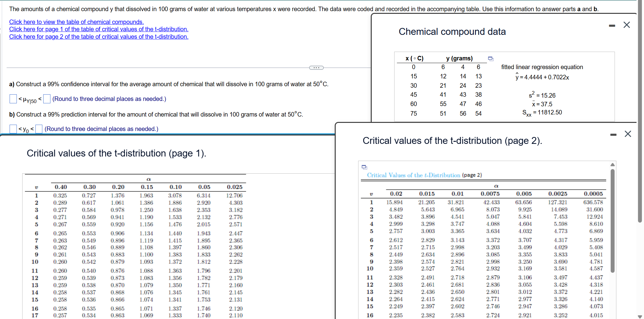Close the Chemical compound data window
Viewport: 644px width, 319px height.
tap(627, 25)
